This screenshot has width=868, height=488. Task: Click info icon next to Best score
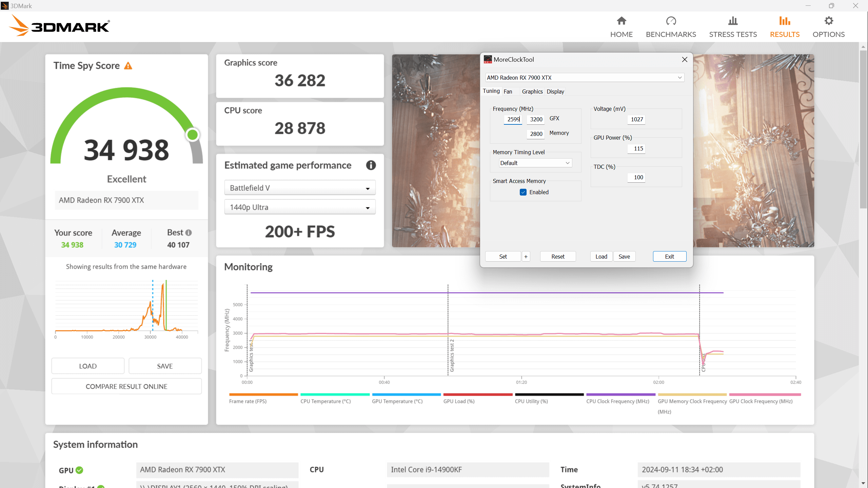click(x=189, y=233)
